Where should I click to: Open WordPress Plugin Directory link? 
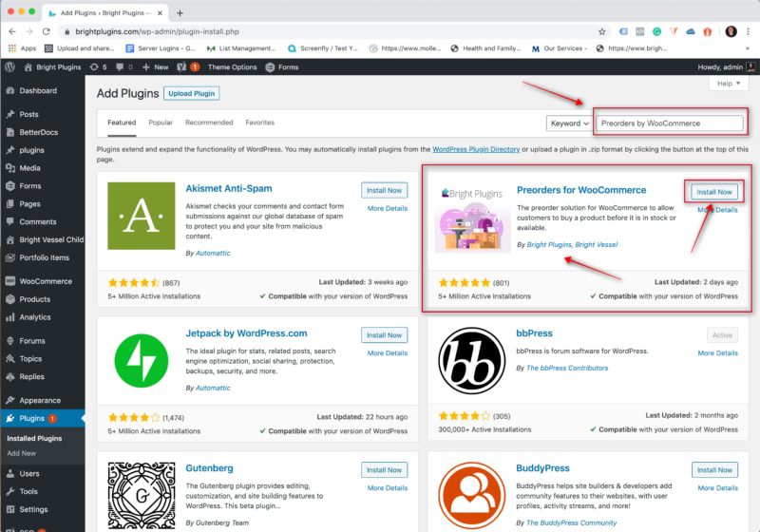tap(476, 149)
